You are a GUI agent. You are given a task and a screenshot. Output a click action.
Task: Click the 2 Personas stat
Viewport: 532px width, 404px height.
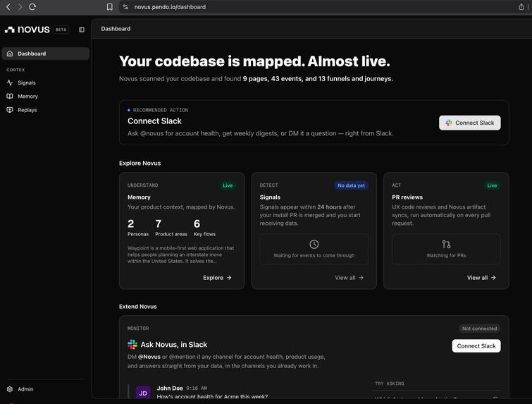[x=137, y=228]
